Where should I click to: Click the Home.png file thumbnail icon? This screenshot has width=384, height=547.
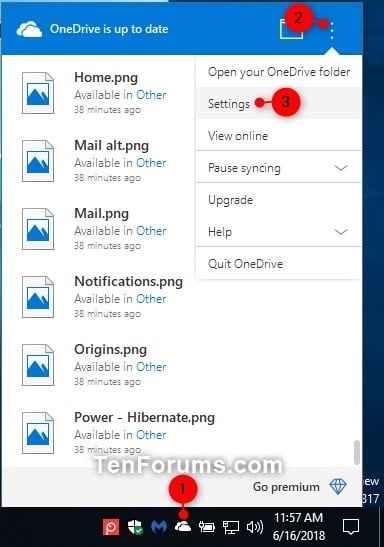click(38, 93)
